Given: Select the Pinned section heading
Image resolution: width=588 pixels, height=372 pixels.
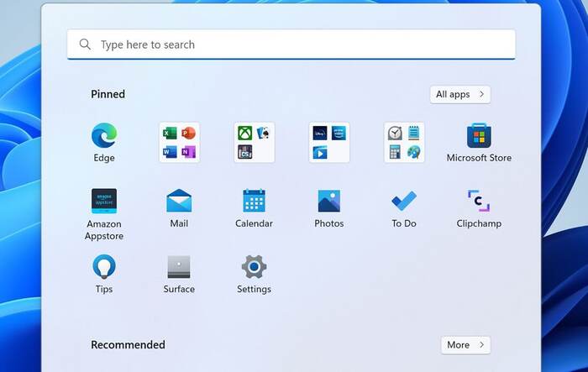Looking at the screenshot, I should 108,94.
